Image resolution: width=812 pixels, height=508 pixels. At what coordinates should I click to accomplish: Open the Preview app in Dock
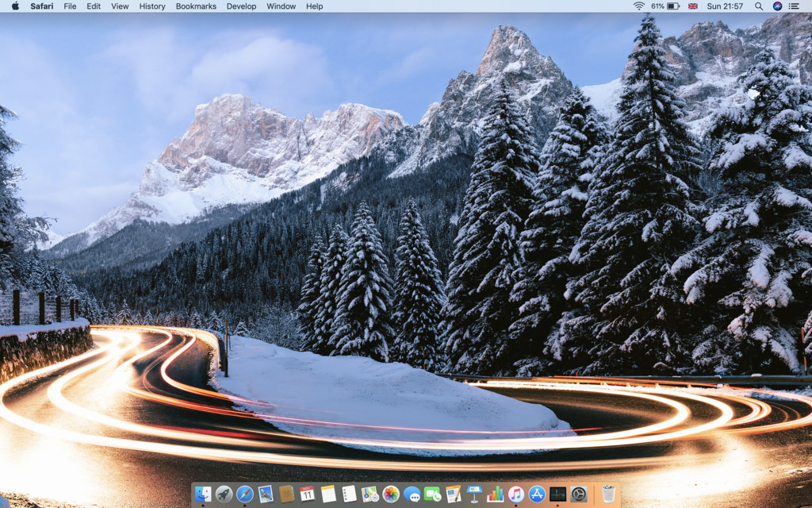click(x=266, y=494)
